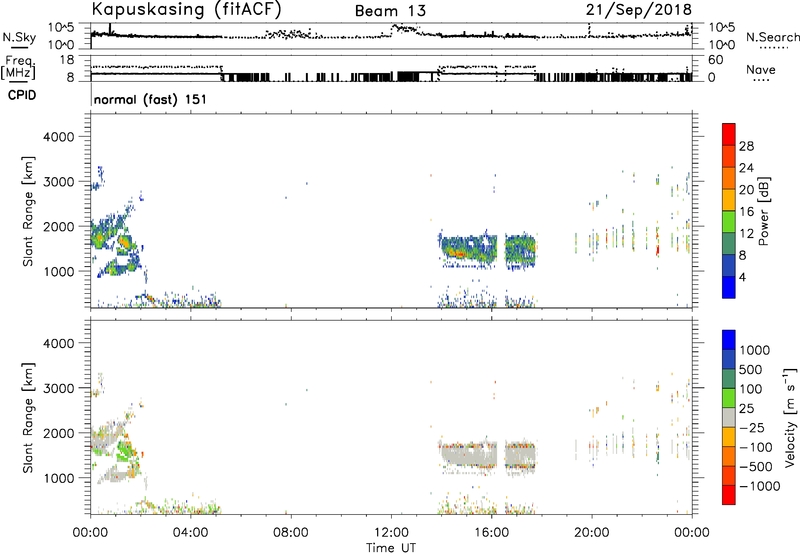
Task: Pick the red segment atop the power colorbar
Action: (x=729, y=135)
